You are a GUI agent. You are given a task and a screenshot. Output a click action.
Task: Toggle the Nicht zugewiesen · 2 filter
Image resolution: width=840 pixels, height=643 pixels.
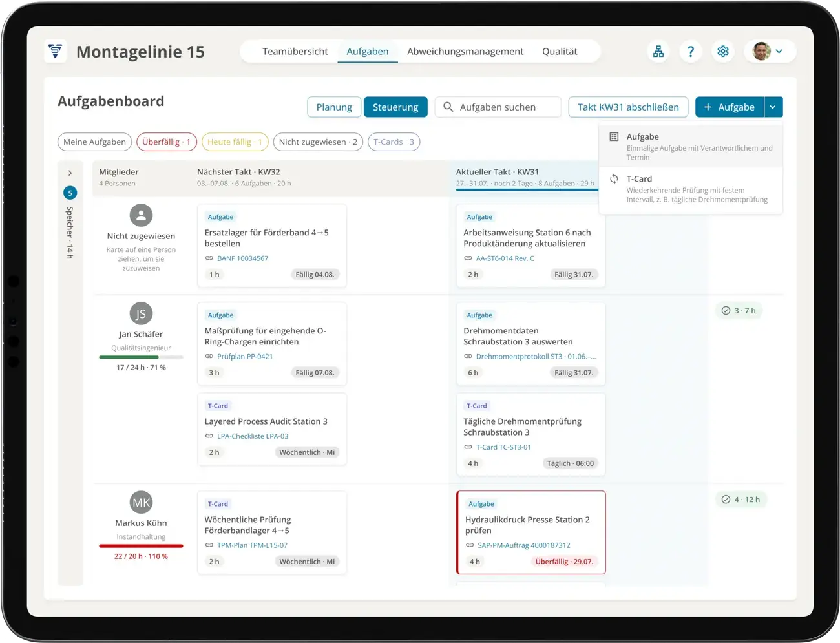(x=318, y=142)
